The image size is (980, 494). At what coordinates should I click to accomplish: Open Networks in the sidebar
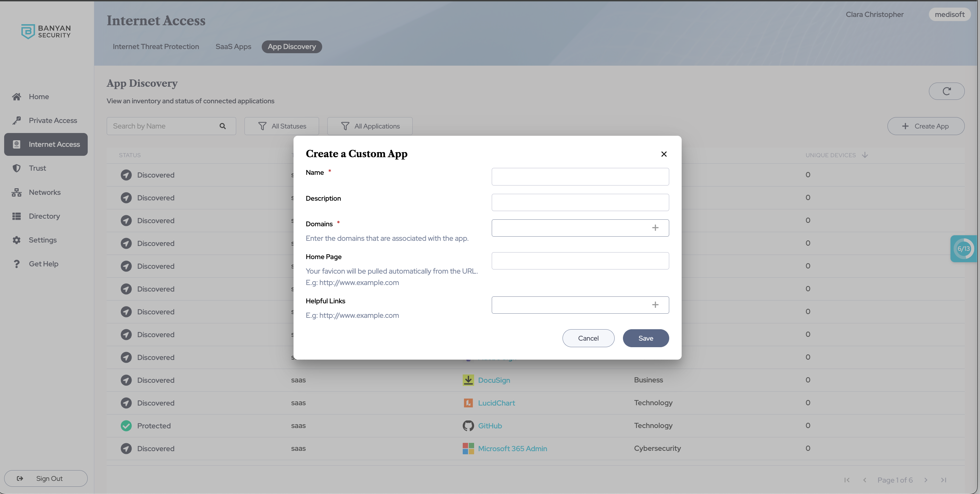tap(45, 192)
